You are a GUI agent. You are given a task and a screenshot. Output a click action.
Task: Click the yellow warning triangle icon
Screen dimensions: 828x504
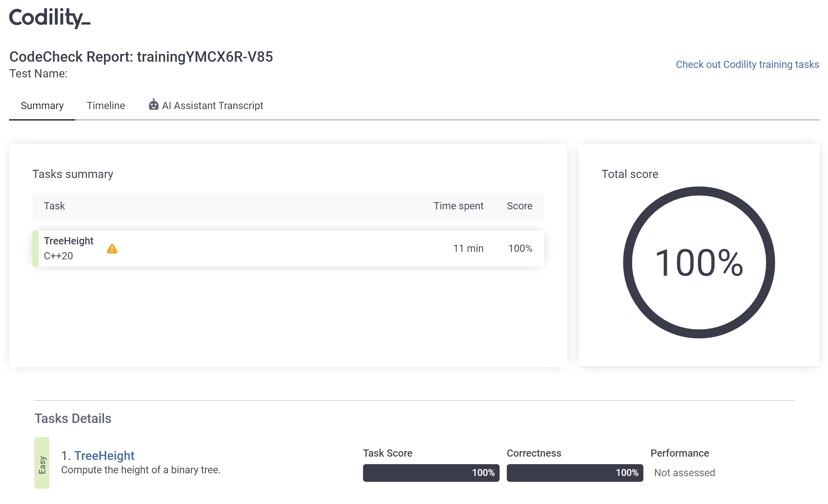point(112,249)
